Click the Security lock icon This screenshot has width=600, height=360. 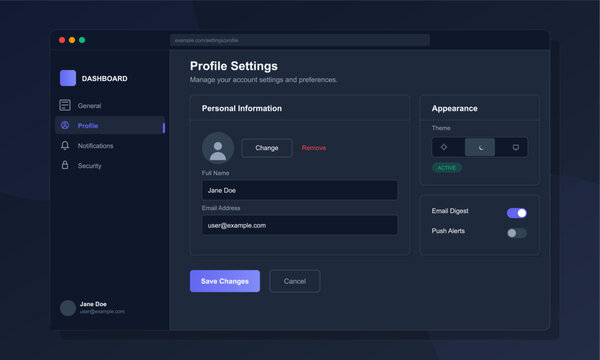[65, 165]
